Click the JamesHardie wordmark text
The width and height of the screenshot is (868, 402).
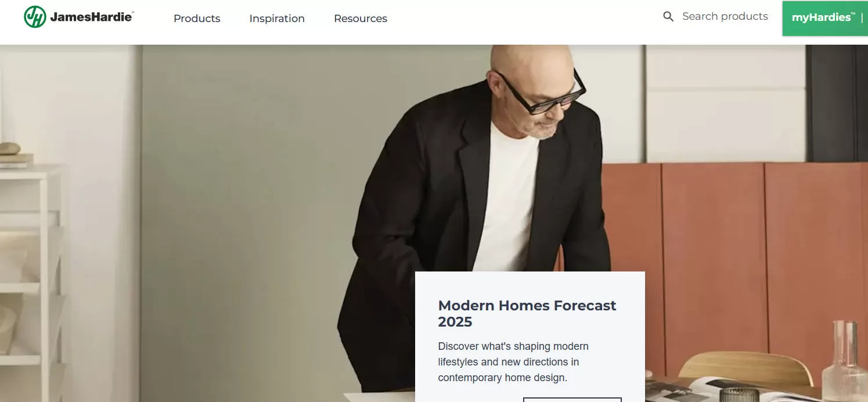click(x=92, y=17)
